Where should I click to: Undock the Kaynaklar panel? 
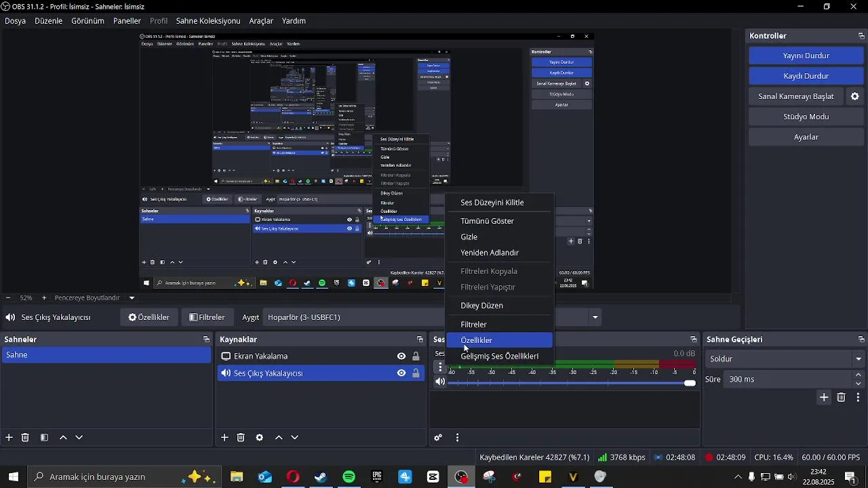pyautogui.click(x=420, y=340)
